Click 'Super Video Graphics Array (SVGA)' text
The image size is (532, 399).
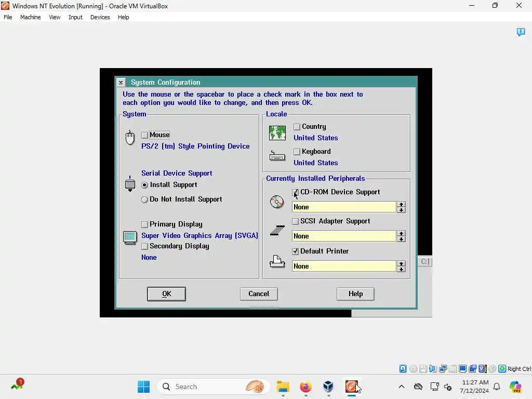click(200, 235)
